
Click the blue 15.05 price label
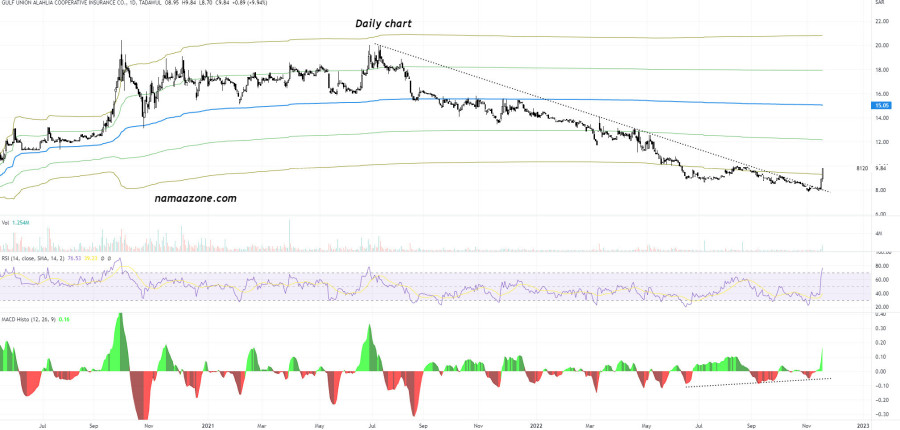881,105
